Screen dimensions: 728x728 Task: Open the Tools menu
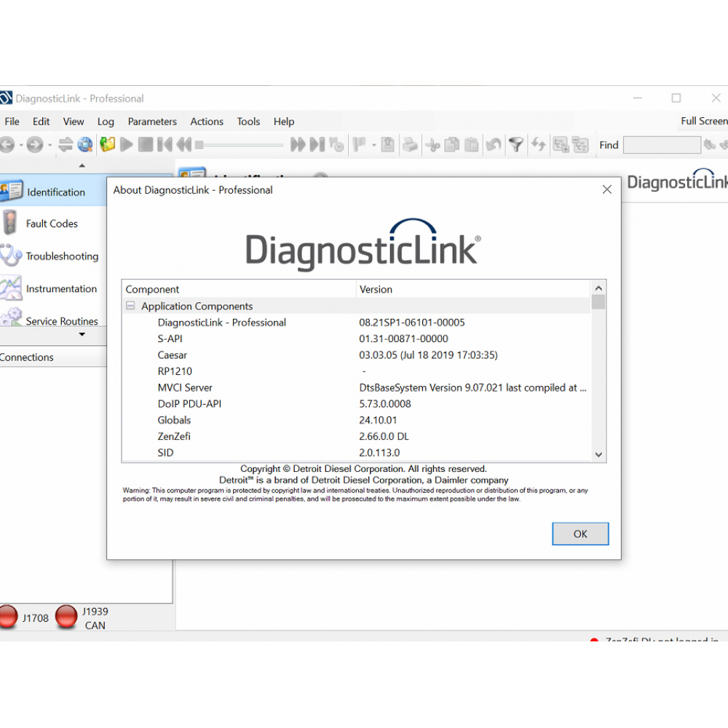(x=248, y=122)
